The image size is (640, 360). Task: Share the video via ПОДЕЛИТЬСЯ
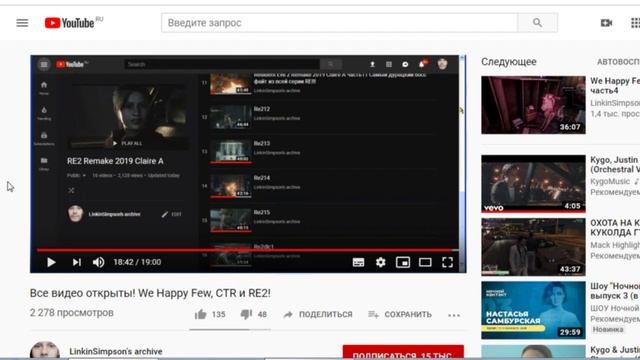click(x=318, y=314)
